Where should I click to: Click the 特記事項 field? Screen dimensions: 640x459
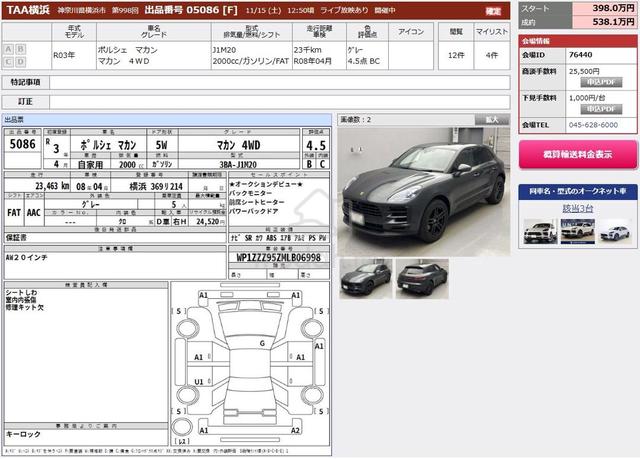[280, 82]
